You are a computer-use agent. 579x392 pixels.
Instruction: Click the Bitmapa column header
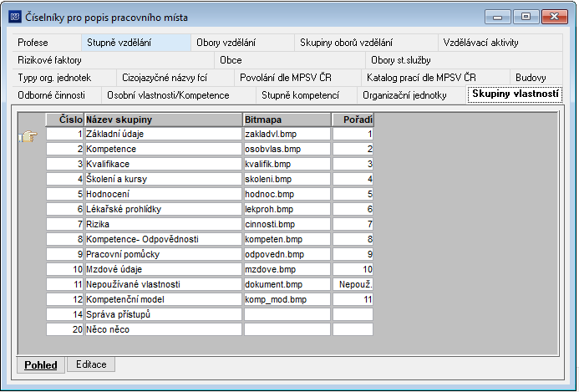[x=287, y=120]
